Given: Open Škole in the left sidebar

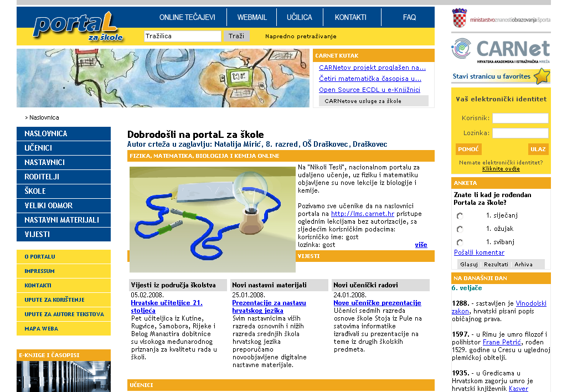Looking at the screenshot, I should (x=64, y=192).
